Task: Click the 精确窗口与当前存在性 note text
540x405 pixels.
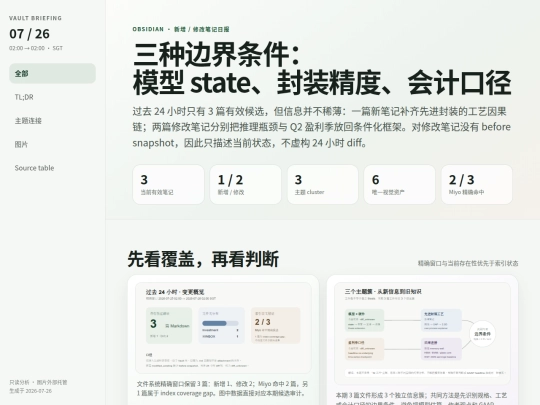Action: pos(468,263)
